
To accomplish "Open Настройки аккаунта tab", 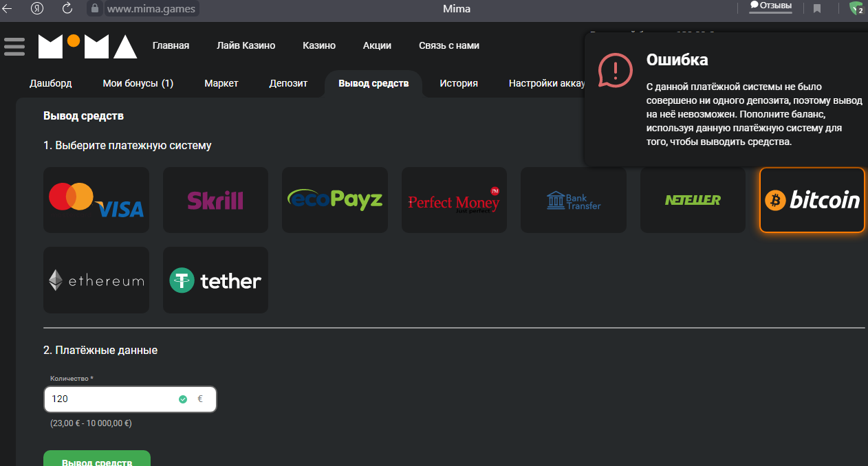I will click(547, 83).
